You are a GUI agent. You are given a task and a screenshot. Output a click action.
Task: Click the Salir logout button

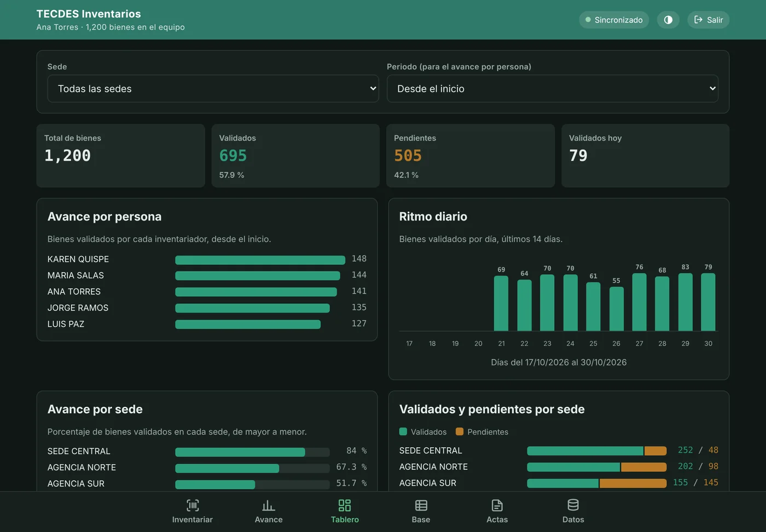click(709, 20)
